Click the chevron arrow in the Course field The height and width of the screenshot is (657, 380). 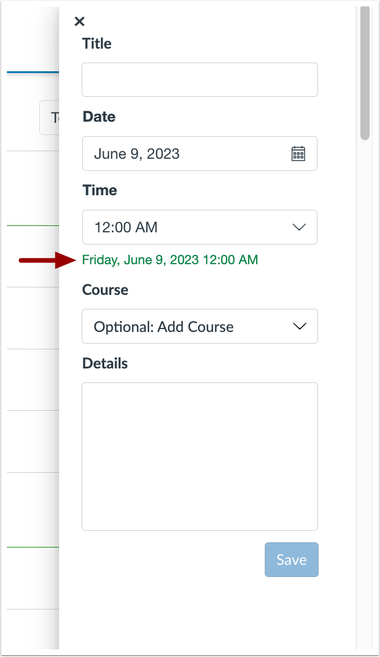[299, 326]
